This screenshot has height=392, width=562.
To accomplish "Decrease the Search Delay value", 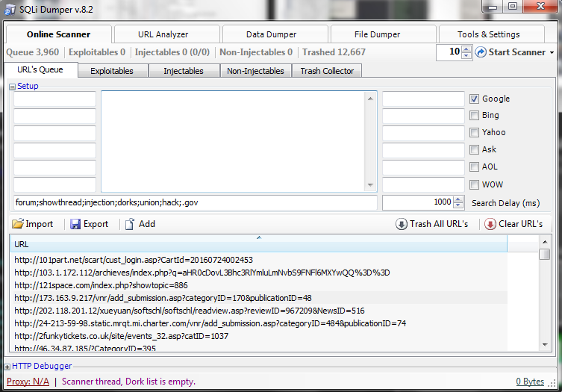I will coord(458,205).
